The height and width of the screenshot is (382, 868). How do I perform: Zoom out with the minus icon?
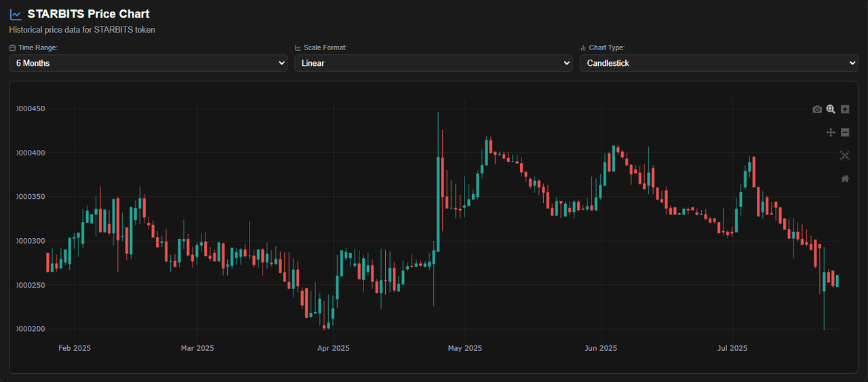point(845,132)
